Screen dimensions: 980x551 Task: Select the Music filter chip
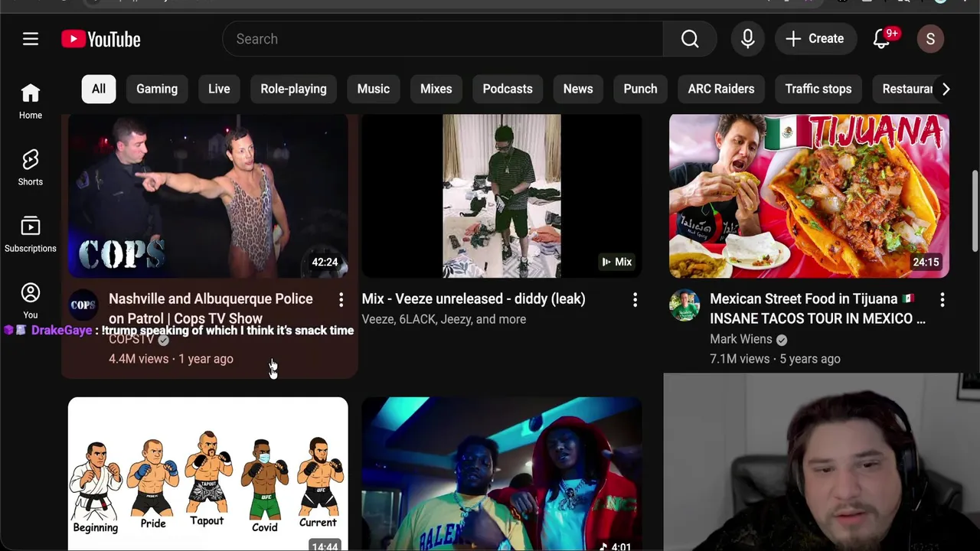pos(374,89)
